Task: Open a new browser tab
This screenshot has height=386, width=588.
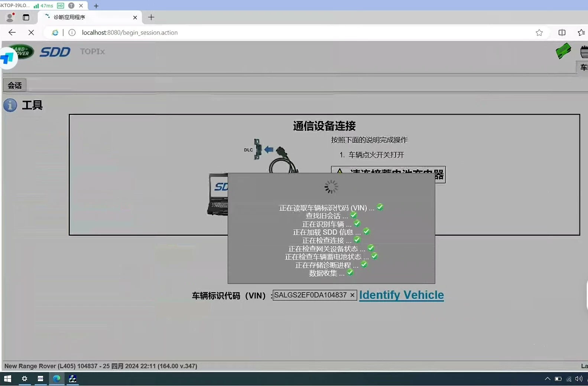Action: click(x=151, y=17)
